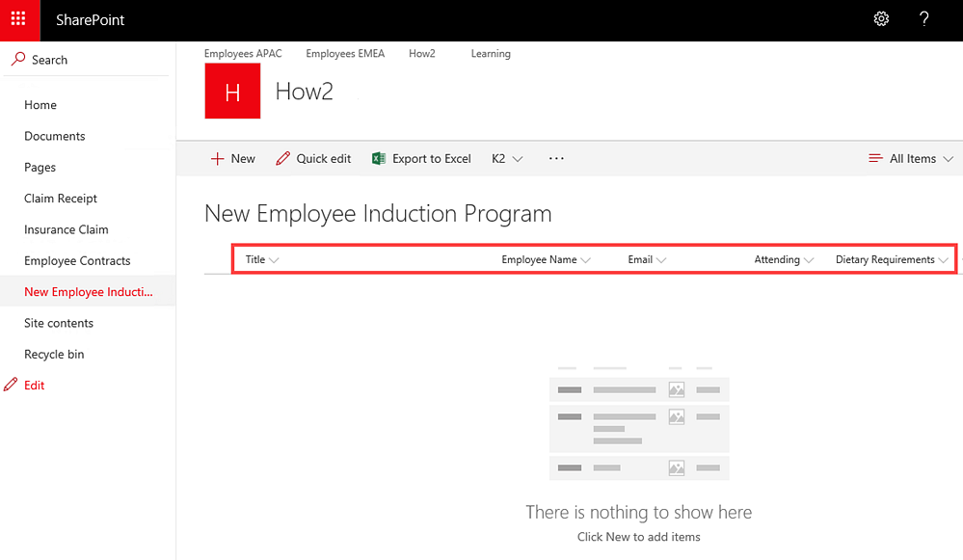Navigate to Recycle bin in sidebar

54,354
